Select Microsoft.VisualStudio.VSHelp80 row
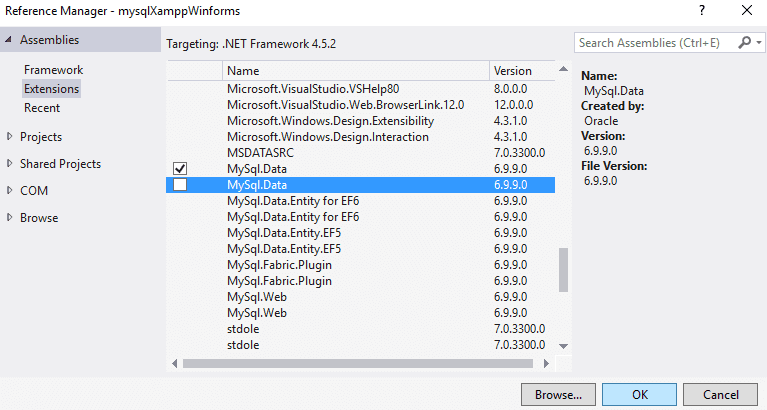767x410 pixels. click(361, 89)
